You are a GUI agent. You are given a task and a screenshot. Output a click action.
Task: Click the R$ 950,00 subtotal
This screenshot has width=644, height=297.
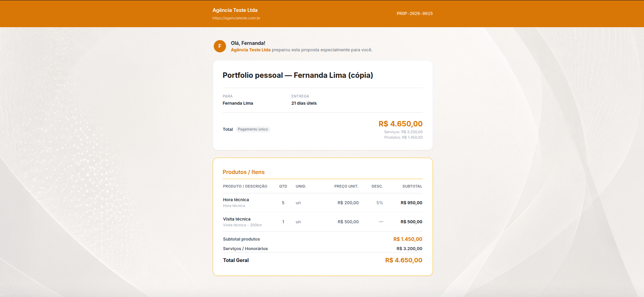(412, 203)
